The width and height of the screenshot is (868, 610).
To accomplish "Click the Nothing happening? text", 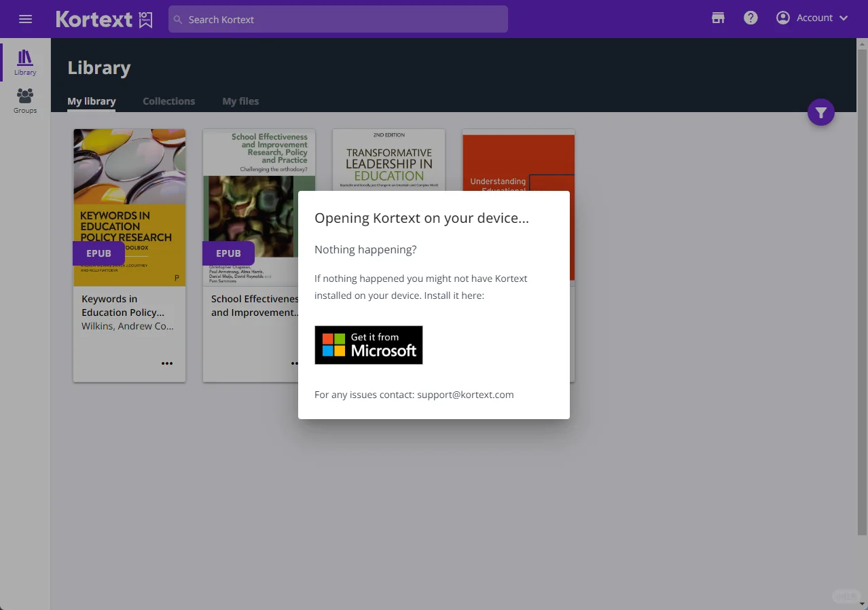I will 365,249.
